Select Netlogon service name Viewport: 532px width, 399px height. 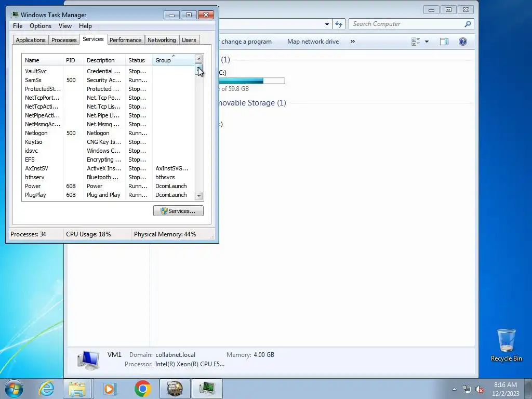(36, 133)
